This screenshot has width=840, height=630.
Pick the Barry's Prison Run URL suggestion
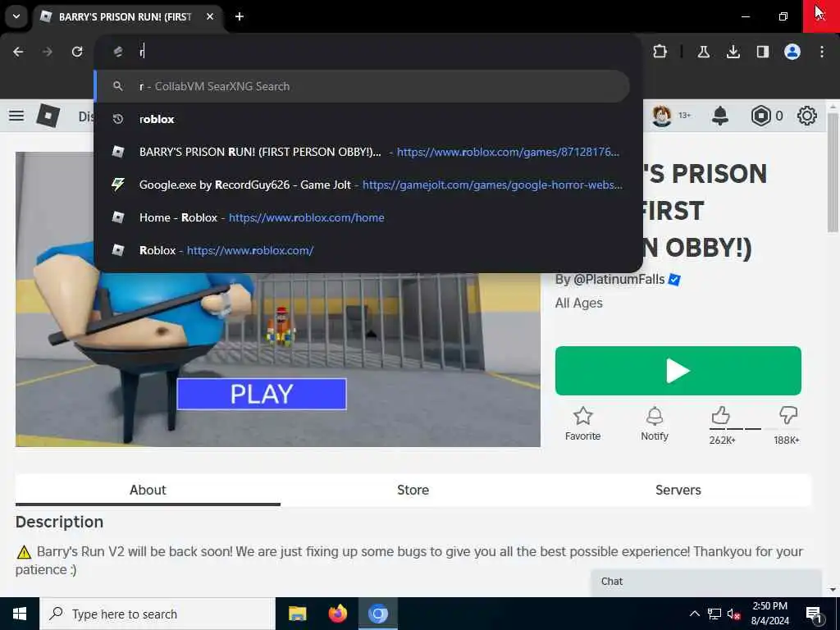point(362,152)
